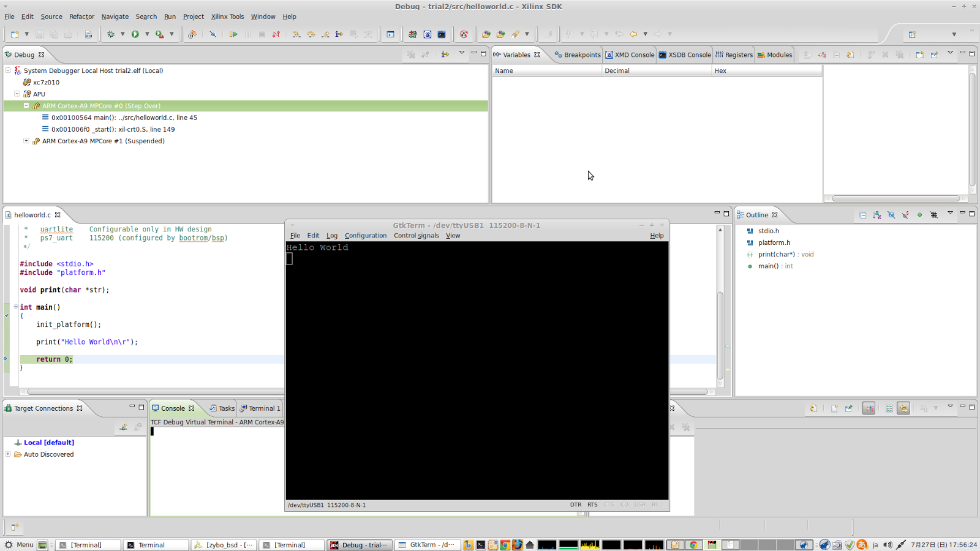Toggle green dot filter in Outline toolbar

click(x=919, y=215)
